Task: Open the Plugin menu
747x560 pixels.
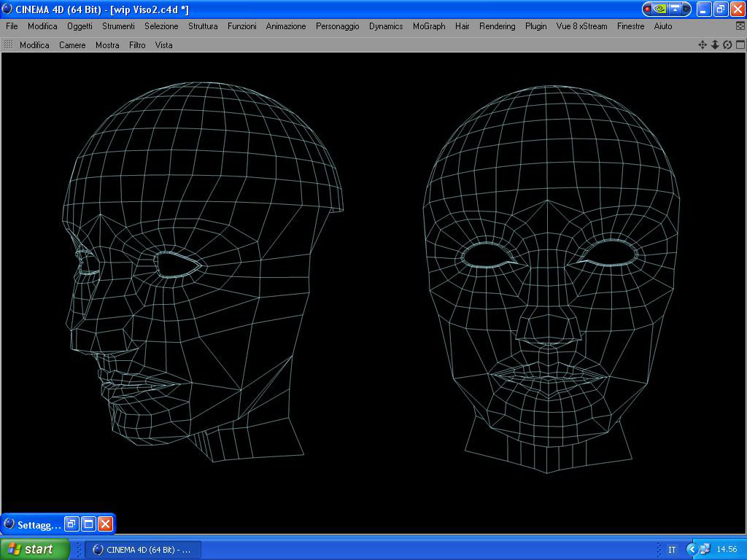Action: point(536,26)
